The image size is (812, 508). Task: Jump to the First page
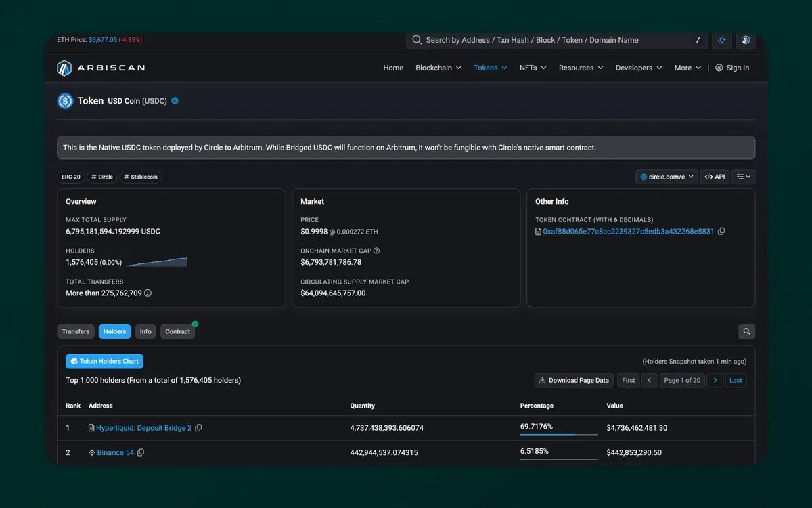629,380
